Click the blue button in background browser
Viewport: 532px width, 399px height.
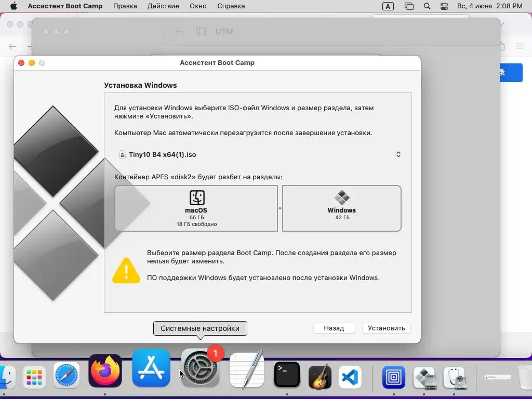pos(511,73)
